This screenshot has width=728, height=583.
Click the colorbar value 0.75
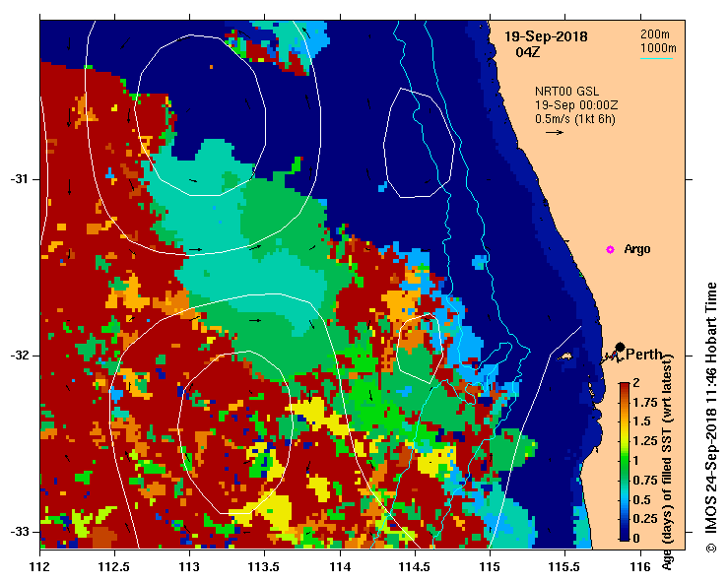645,480
